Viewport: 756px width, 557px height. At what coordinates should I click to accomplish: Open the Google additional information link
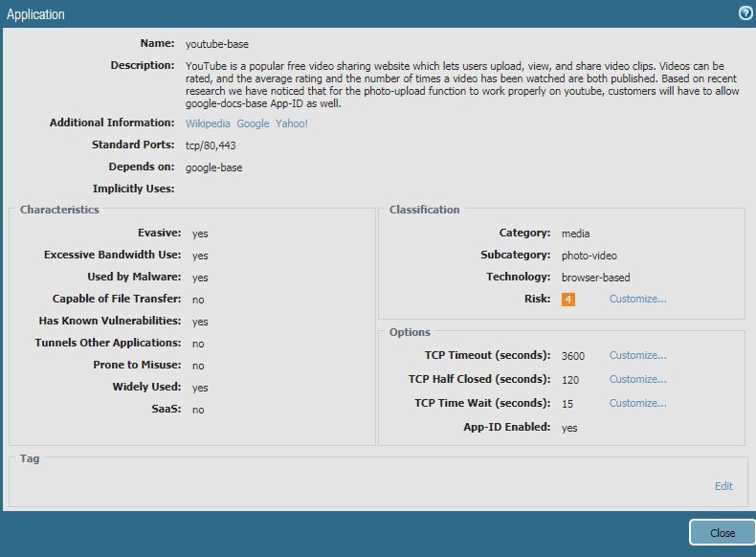[253, 123]
